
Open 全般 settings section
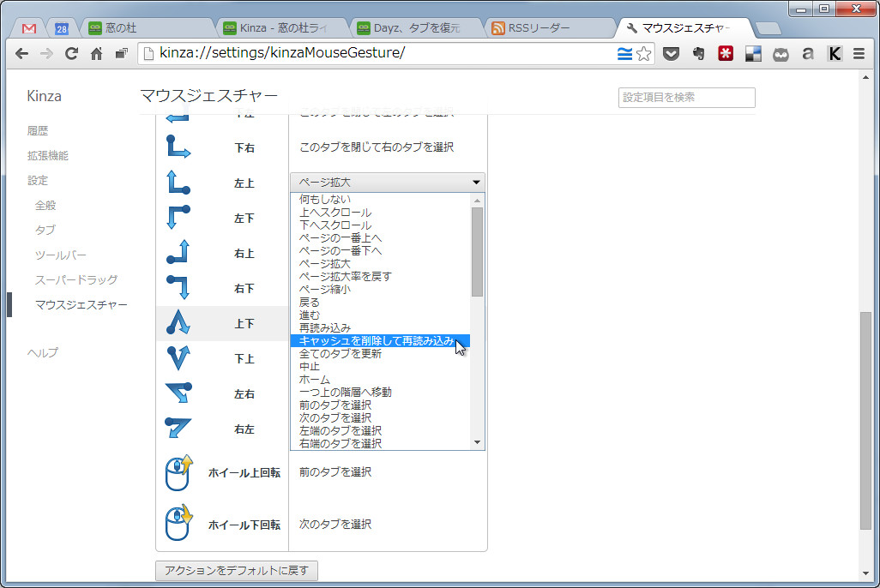point(45,206)
